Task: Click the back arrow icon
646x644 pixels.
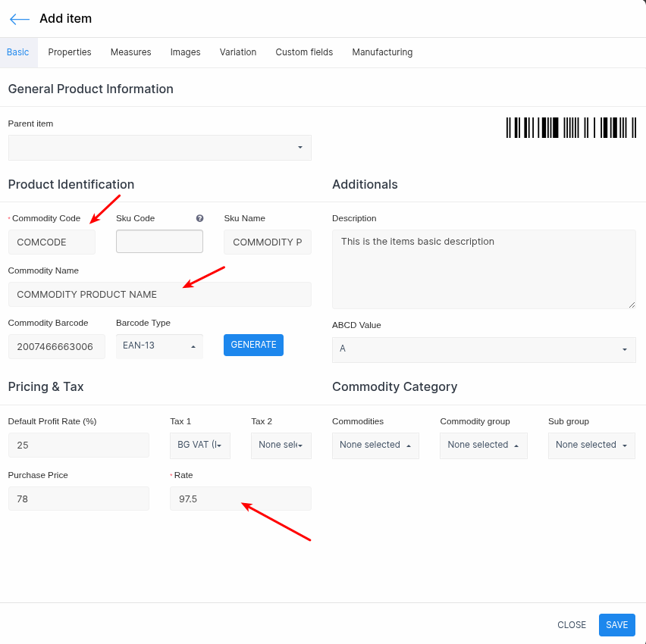Action: [20, 19]
